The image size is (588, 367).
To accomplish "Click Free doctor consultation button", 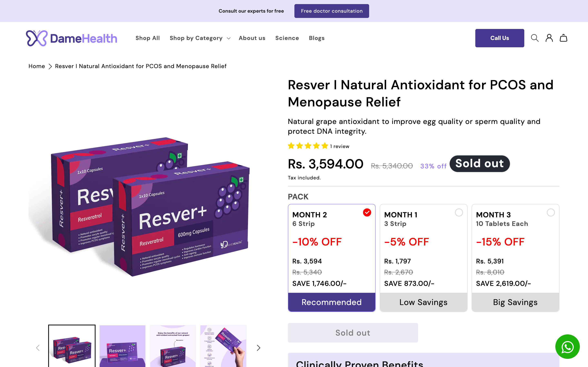I will pos(332,11).
